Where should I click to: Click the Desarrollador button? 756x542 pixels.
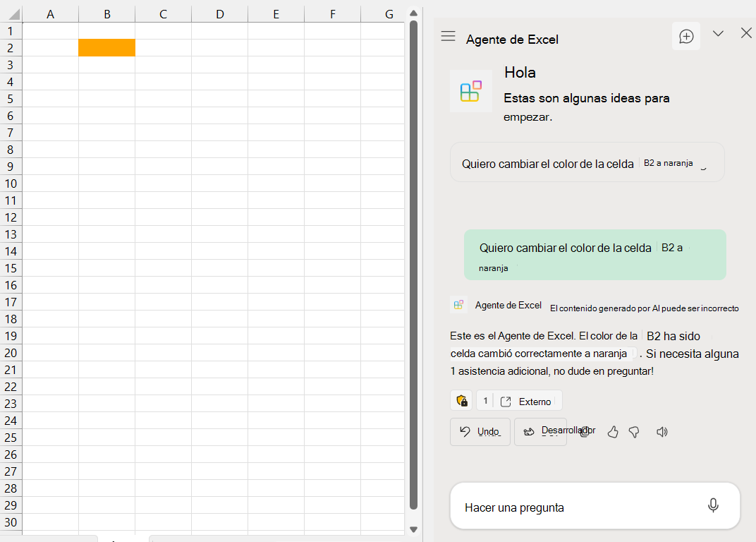point(540,431)
